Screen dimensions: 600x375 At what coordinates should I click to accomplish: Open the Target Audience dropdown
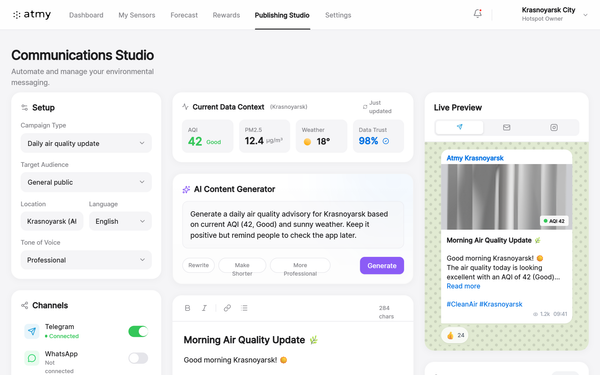[x=86, y=182]
